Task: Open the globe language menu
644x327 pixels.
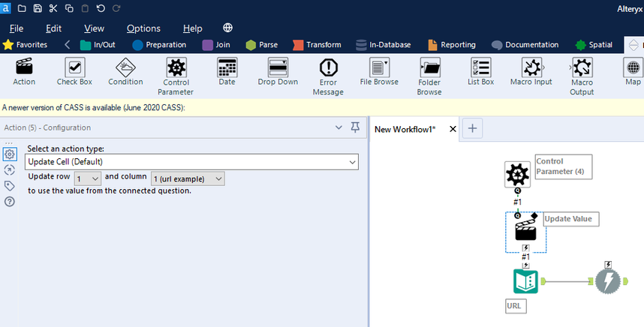Action: [x=227, y=28]
